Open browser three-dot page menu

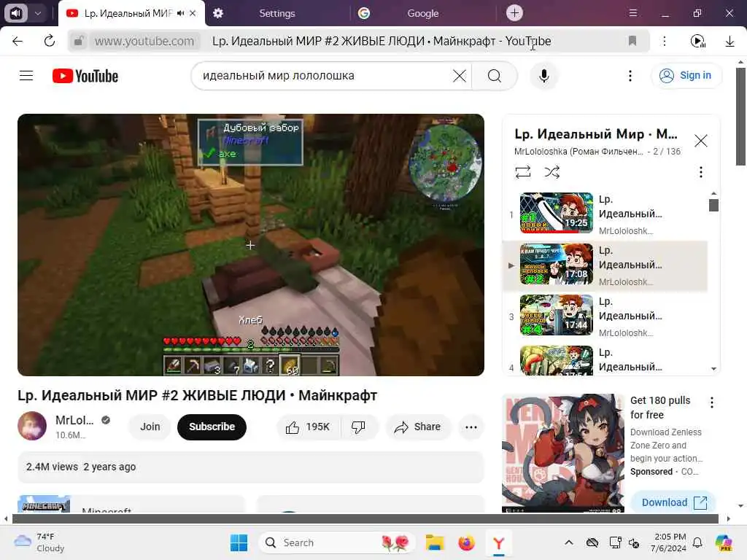[665, 41]
